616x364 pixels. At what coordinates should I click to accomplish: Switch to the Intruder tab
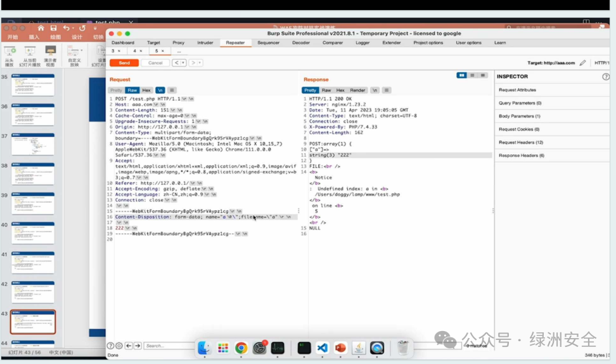pyautogui.click(x=205, y=43)
